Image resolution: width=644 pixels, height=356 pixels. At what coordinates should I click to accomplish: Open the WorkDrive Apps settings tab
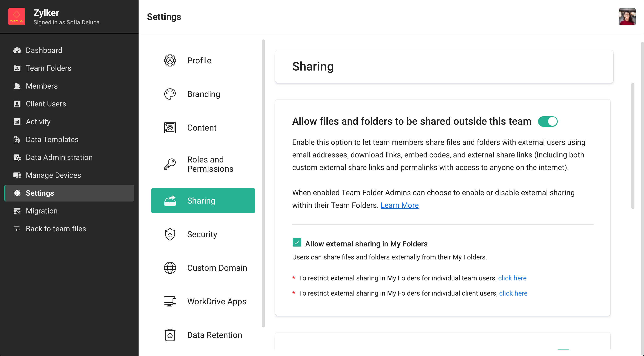tap(216, 301)
